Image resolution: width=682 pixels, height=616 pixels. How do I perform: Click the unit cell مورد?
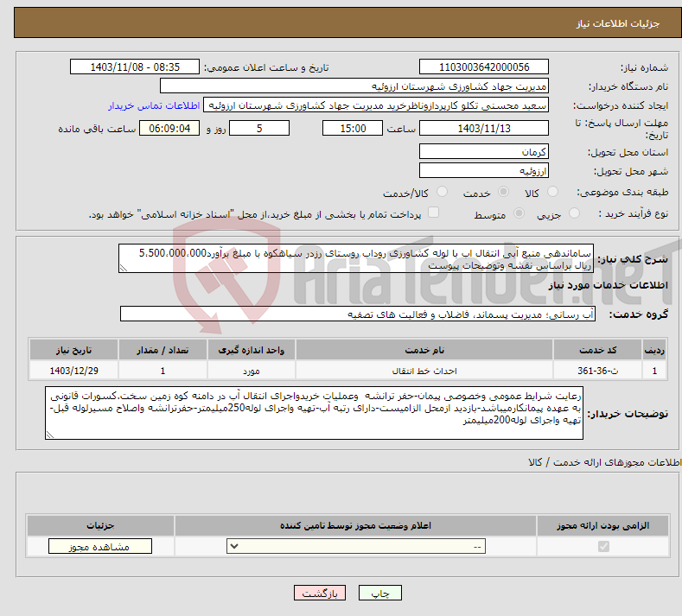(x=252, y=371)
